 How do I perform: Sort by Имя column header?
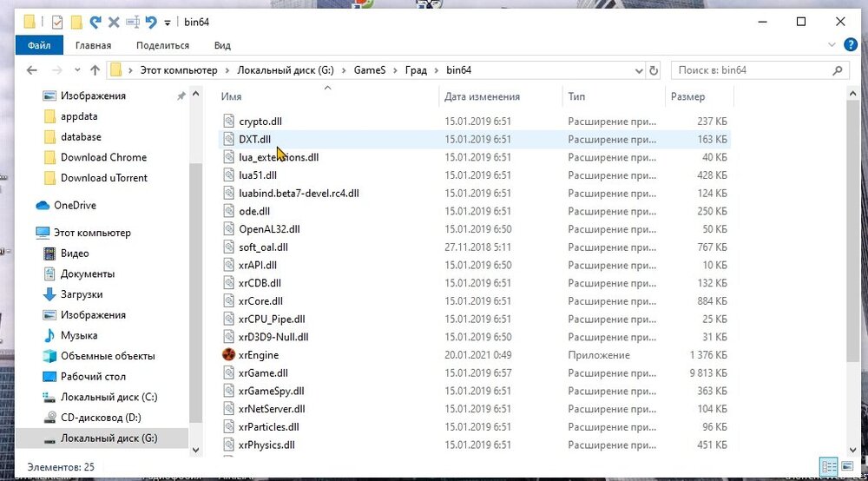(x=231, y=96)
